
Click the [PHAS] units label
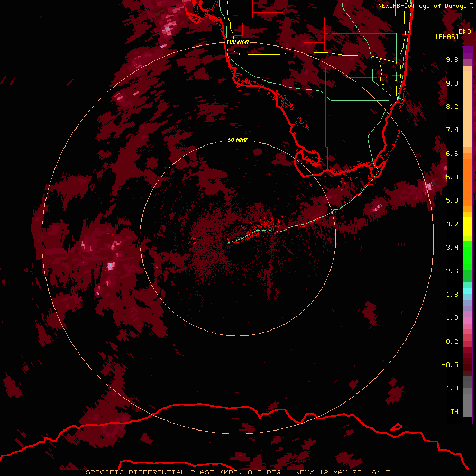(x=447, y=37)
